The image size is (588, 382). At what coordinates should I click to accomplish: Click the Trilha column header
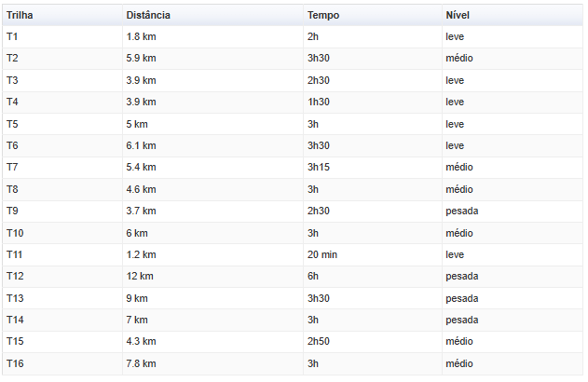click(x=62, y=15)
